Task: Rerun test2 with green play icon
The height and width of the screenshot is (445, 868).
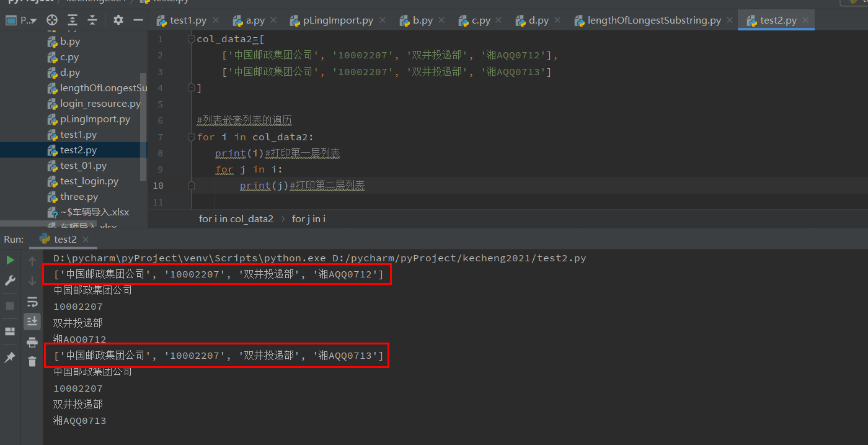Action: pos(10,260)
